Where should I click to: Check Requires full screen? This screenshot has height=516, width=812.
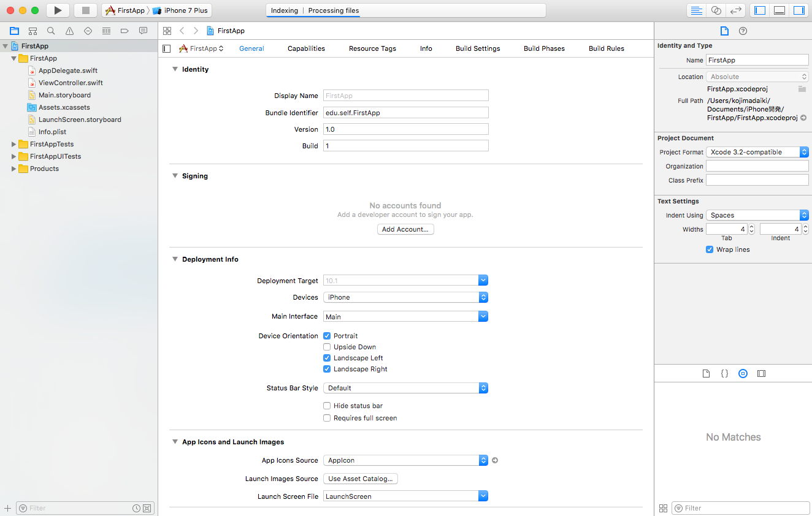point(327,418)
